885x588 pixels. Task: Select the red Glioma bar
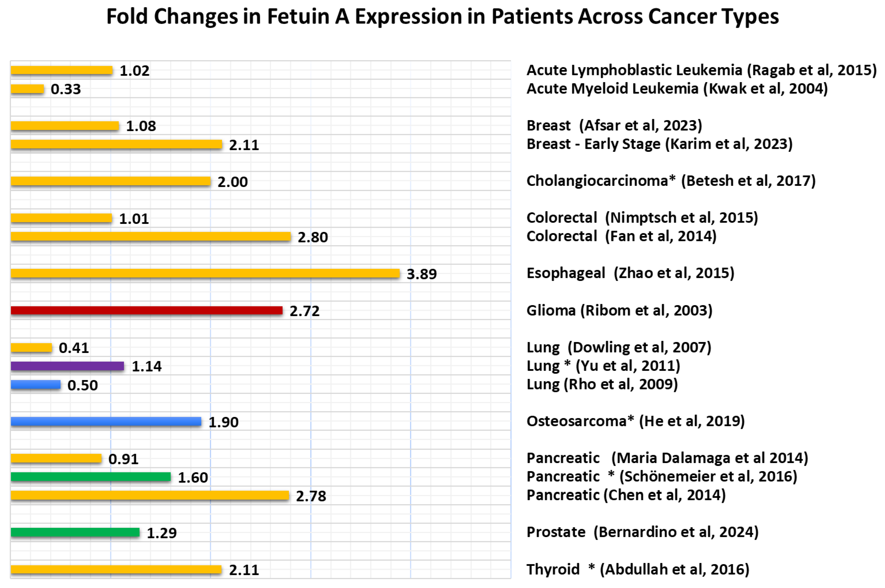point(146,310)
